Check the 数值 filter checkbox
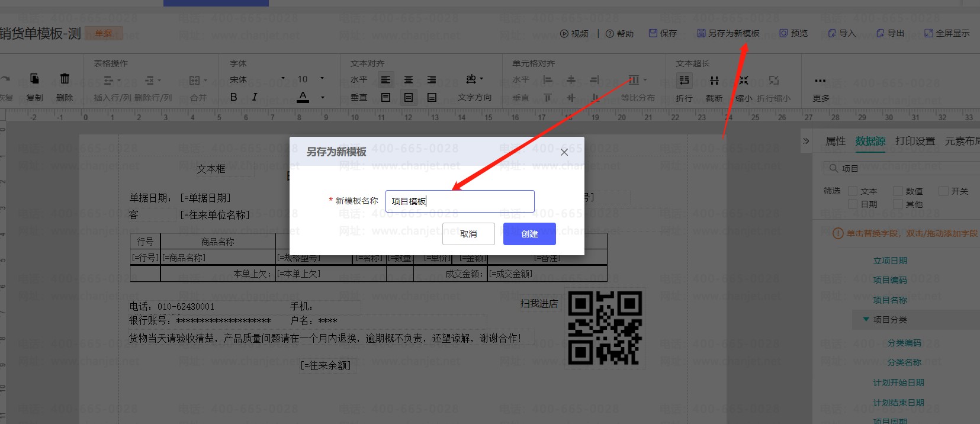980x424 pixels. pos(898,191)
